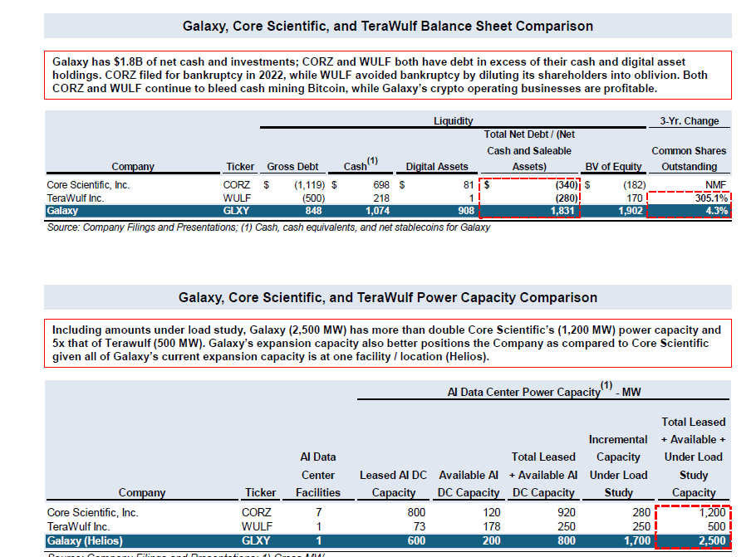Select Core Scientific leased capacity 800
756x557 pixels.
pos(416,512)
